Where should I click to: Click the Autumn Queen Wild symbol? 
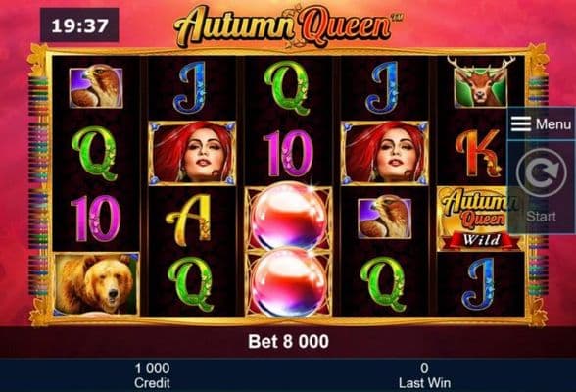coord(478,219)
